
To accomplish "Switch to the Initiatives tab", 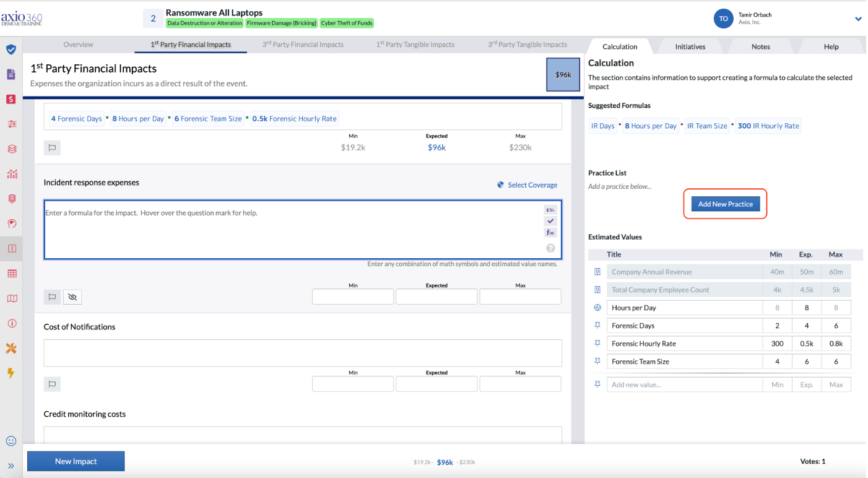I will click(690, 46).
